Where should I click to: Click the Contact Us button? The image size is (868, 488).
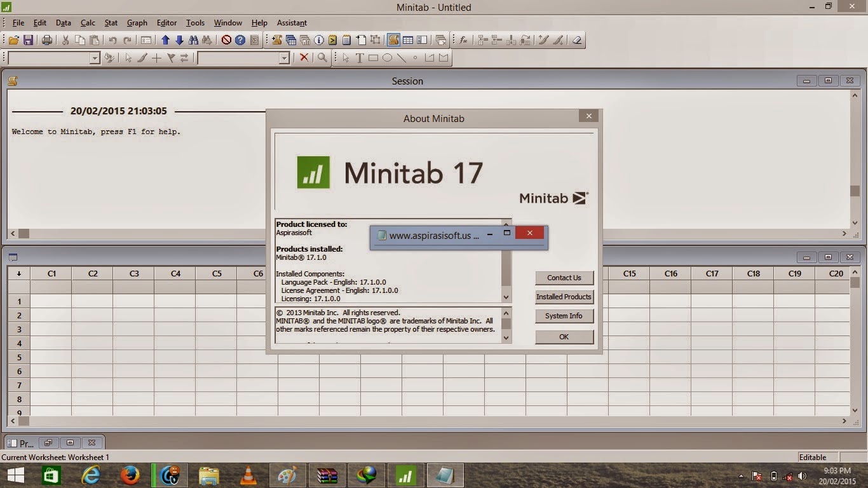coord(564,278)
